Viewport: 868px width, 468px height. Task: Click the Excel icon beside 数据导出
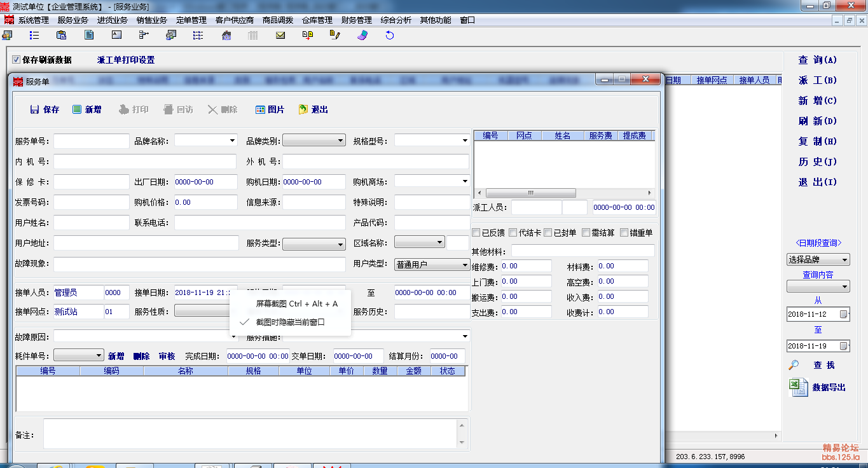pos(799,387)
